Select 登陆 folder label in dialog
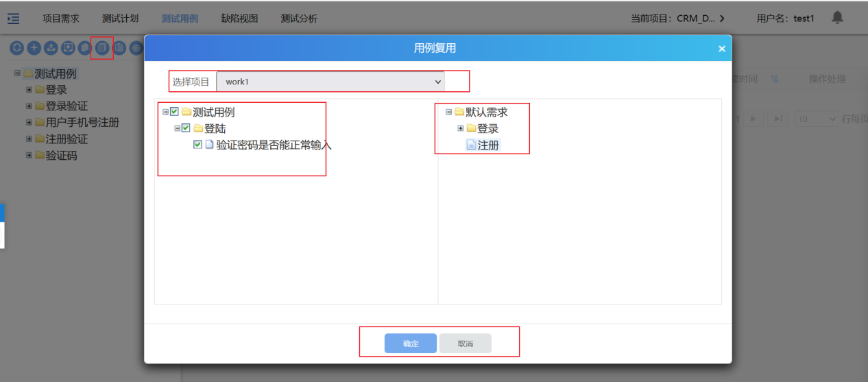This screenshot has height=382, width=868. point(215,128)
